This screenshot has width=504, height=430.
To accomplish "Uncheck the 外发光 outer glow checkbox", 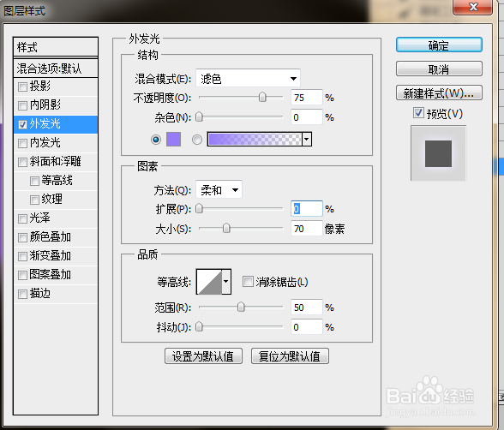I will pos(22,124).
